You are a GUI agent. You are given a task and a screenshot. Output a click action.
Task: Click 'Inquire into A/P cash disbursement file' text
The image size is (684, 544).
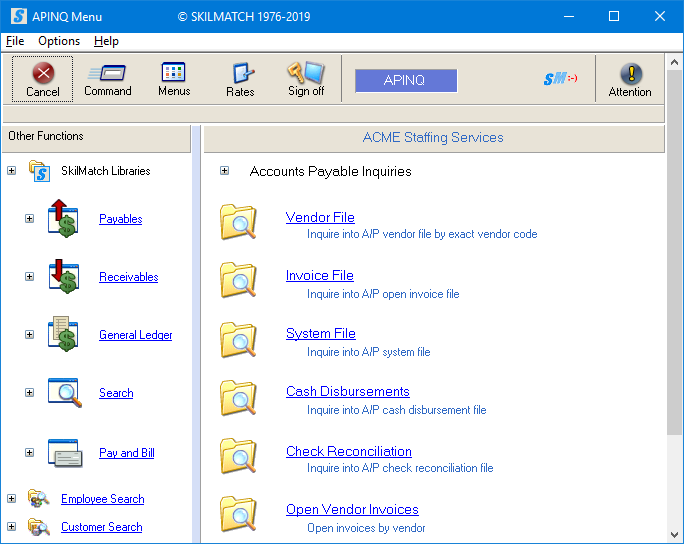coord(397,410)
